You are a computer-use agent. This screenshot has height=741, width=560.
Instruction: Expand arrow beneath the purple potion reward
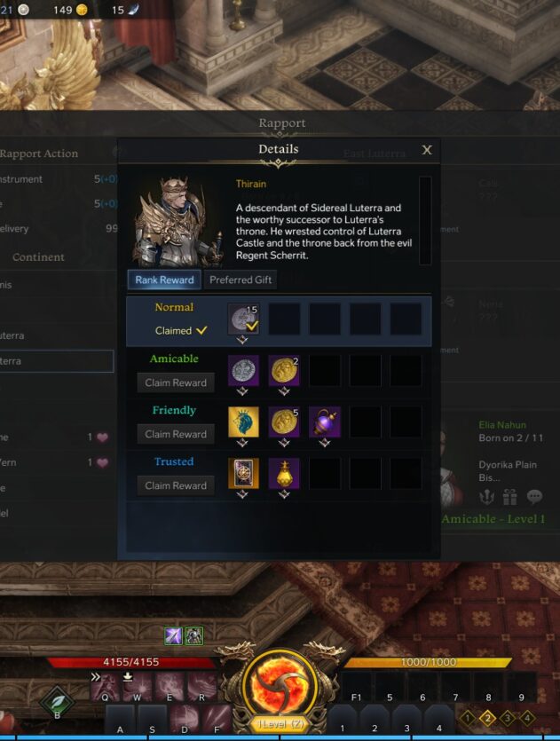[x=324, y=443]
